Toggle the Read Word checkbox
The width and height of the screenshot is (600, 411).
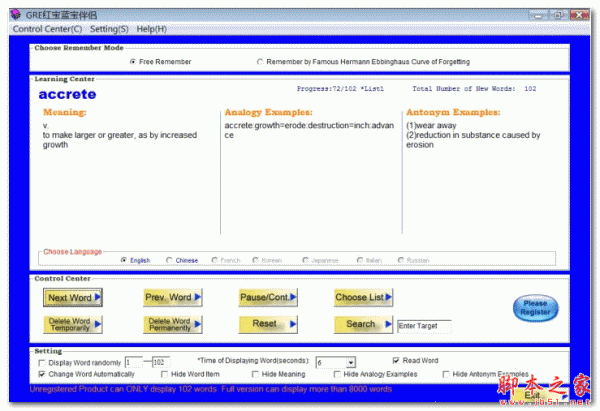pos(396,360)
